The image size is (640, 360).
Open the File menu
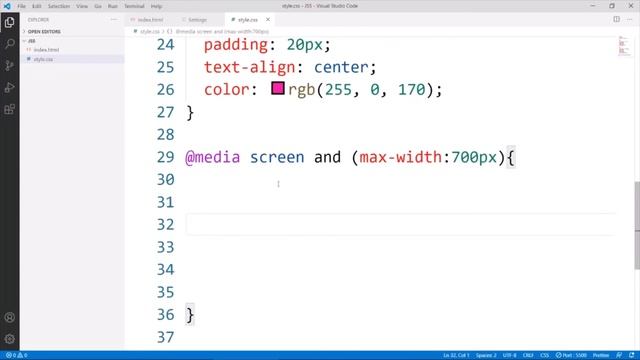(x=21, y=6)
